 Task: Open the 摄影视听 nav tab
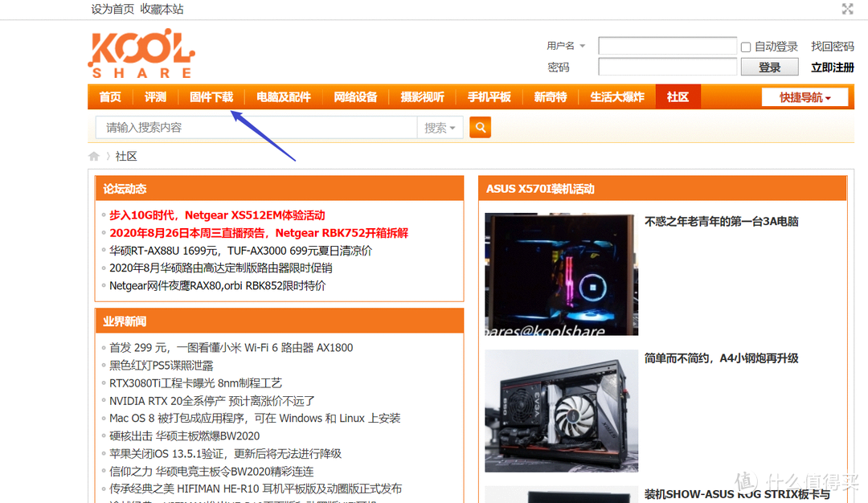pos(423,97)
